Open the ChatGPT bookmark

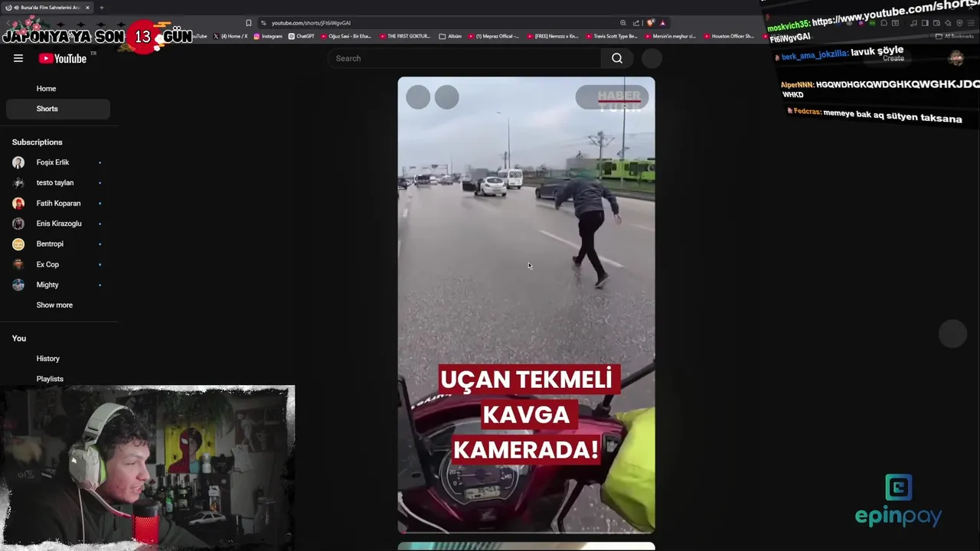click(302, 36)
